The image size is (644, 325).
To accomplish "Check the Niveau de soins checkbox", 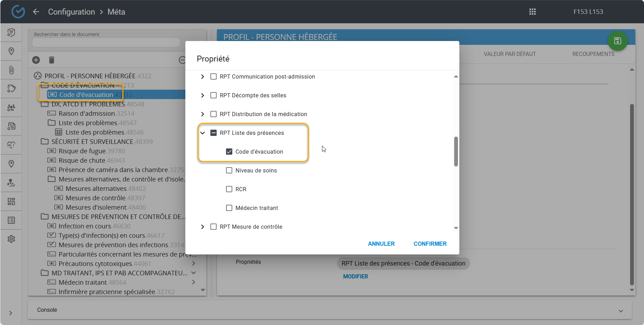I will click(229, 170).
